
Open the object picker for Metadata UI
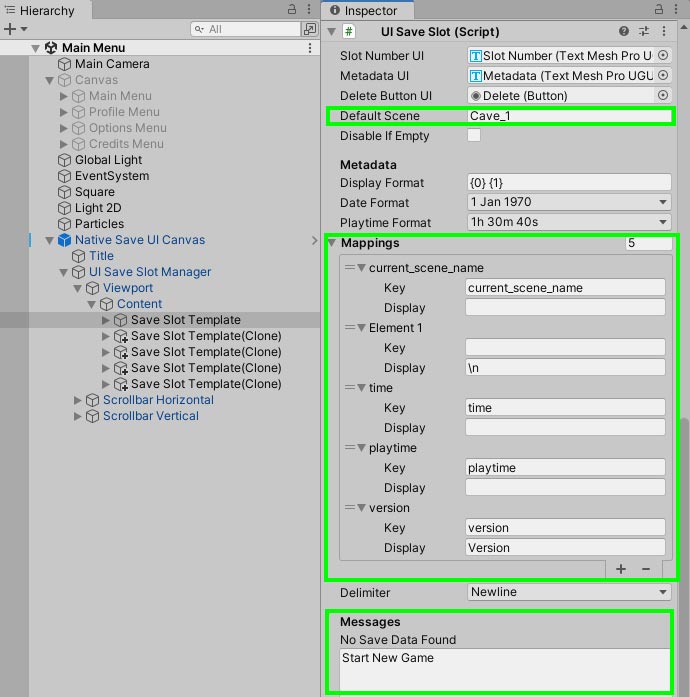662,75
